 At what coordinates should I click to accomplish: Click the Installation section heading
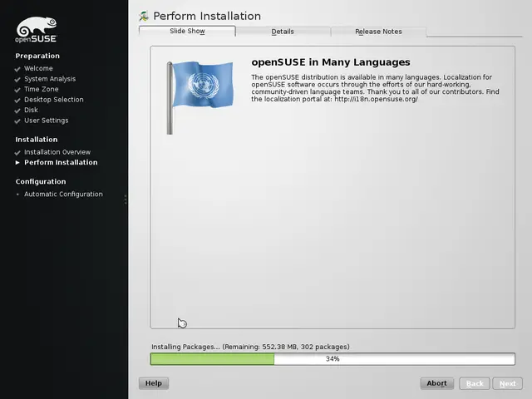click(37, 140)
